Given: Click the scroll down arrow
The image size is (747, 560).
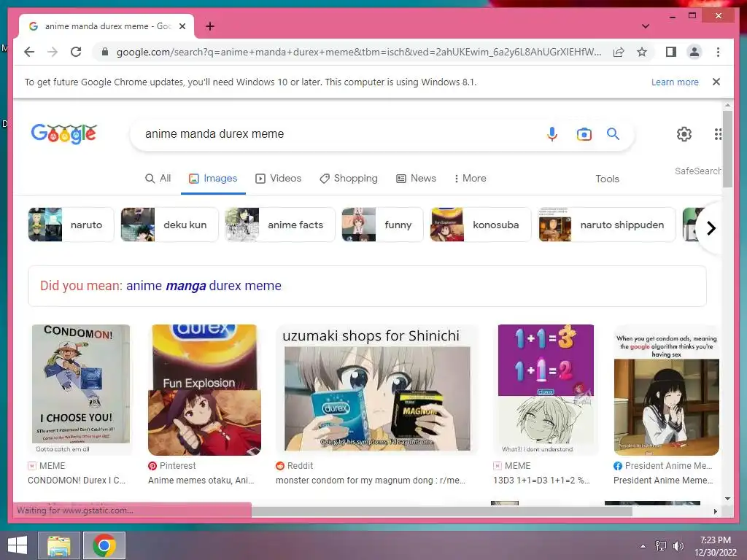Looking at the screenshot, I should click(727, 499).
